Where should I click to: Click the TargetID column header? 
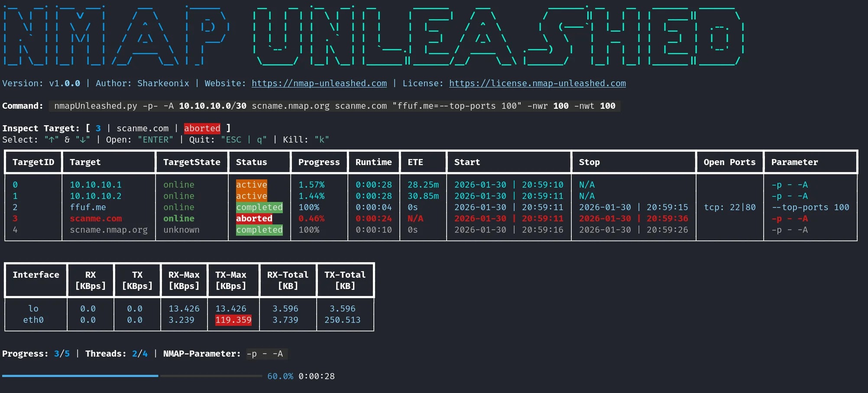point(32,162)
